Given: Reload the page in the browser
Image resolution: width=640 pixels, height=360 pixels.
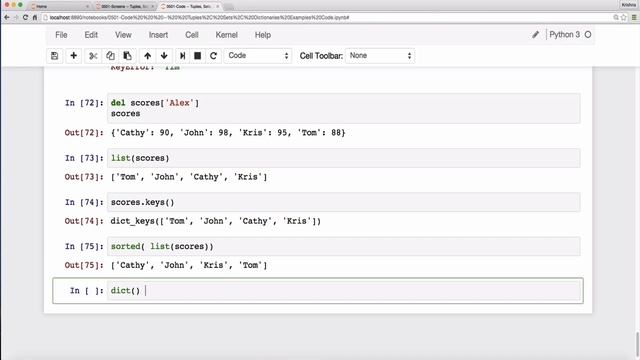Looking at the screenshot, I should click(x=25, y=18).
